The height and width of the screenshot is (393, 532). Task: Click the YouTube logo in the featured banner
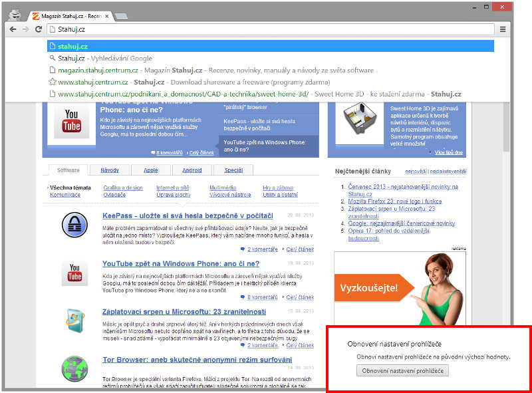click(x=72, y=121)
